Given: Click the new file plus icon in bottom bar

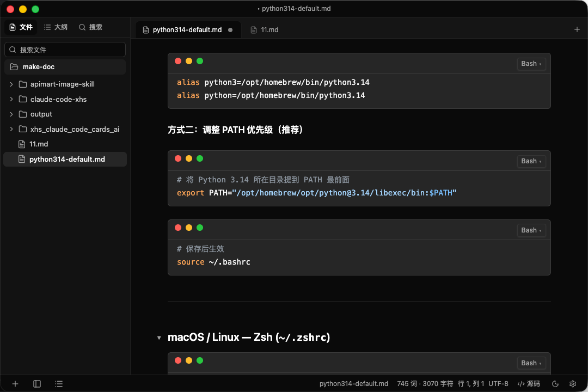Looking at the screenshot, I should coord(15,384).
